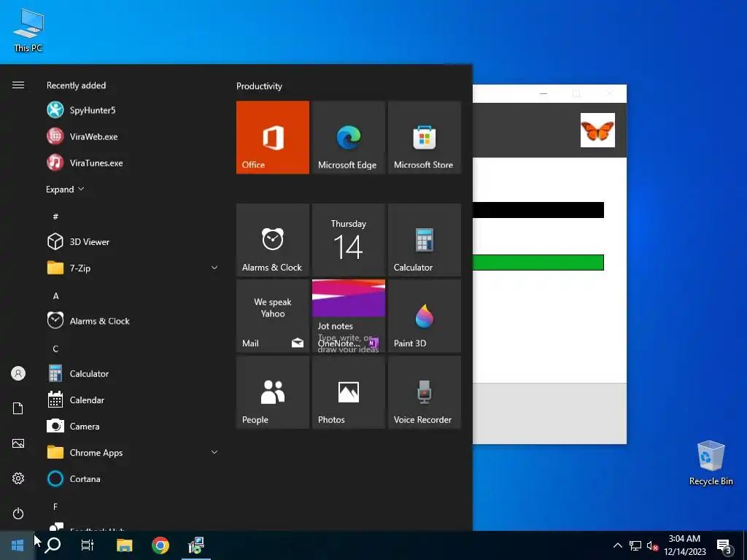Open the Microsoft Edge tile
747x560 pixels.
pos(348,137)
